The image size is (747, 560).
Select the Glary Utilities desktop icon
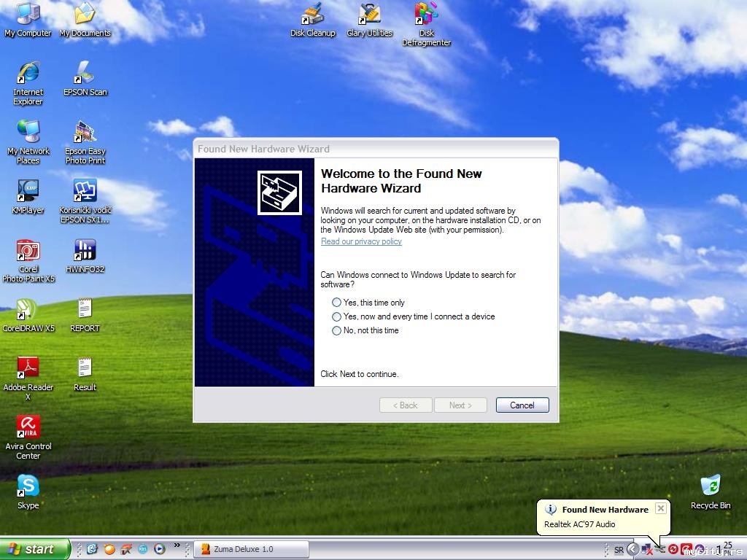click(369, 20)
